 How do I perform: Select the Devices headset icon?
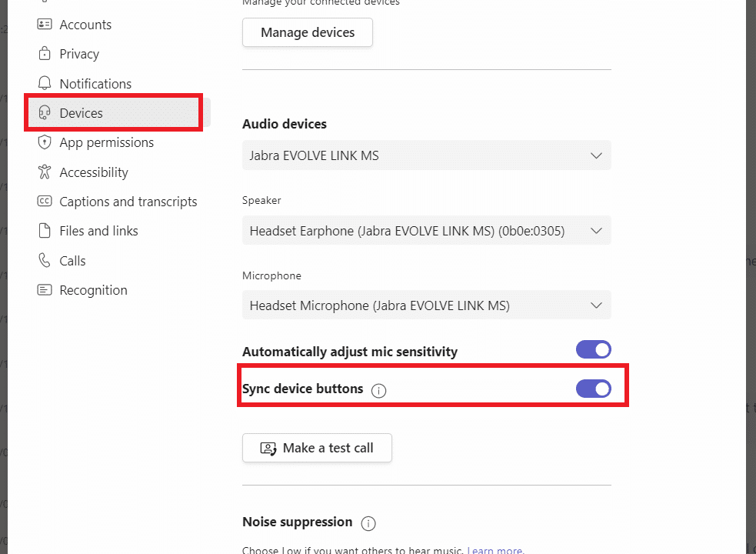[44, 112]
